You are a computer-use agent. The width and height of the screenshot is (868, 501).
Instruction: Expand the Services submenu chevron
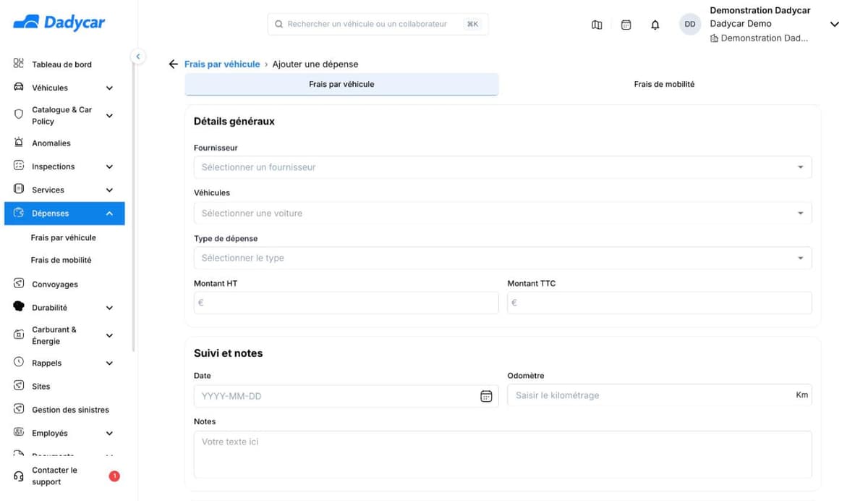(109, 190)
